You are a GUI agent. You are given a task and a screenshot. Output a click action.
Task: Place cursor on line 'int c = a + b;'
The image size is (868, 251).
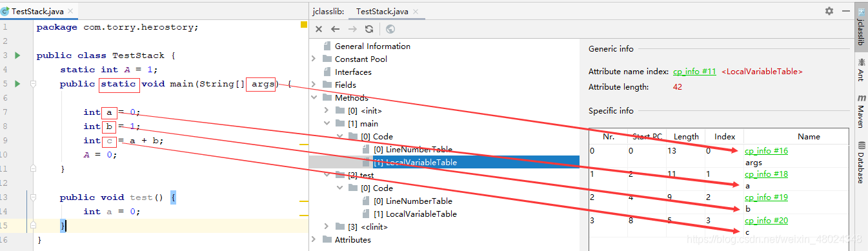click(x=123, y=141)
